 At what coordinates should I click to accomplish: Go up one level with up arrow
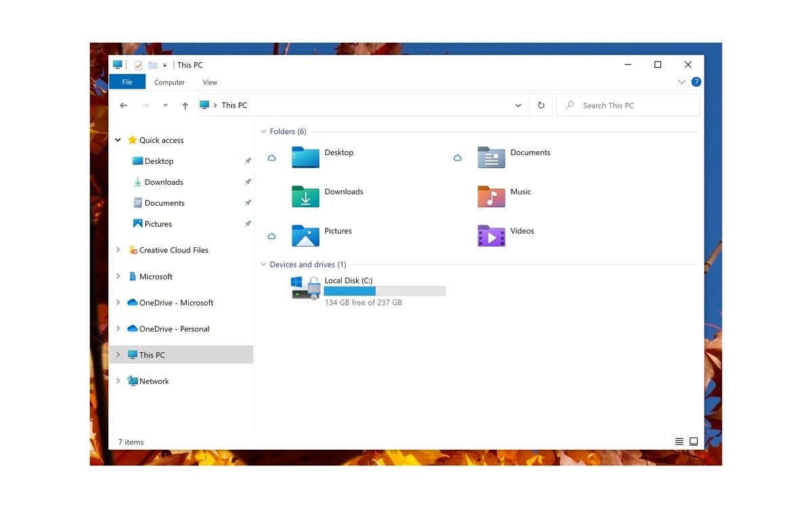(x=185, y=106)
